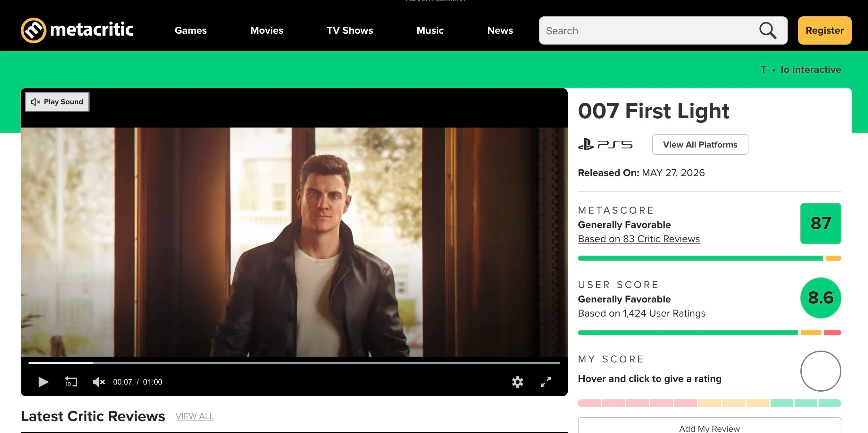868x433 pixels.
Task: Rewind the video 10 seconds
Action: [71, 382]
